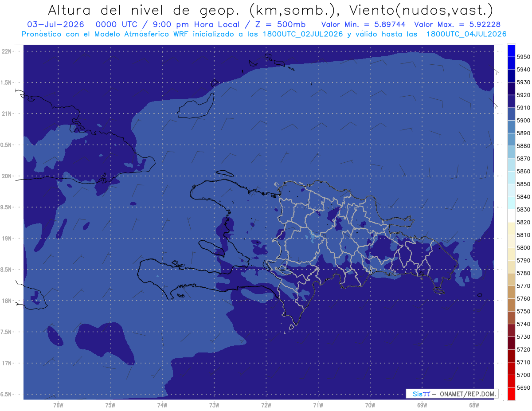Click the 71W longitude label
Viewport: 532px width, 411px height.
pos(318,405)
